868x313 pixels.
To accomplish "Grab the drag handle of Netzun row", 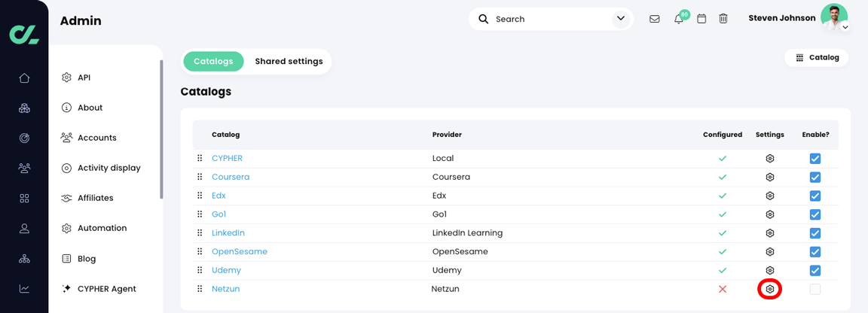I will tap(200, 289).
